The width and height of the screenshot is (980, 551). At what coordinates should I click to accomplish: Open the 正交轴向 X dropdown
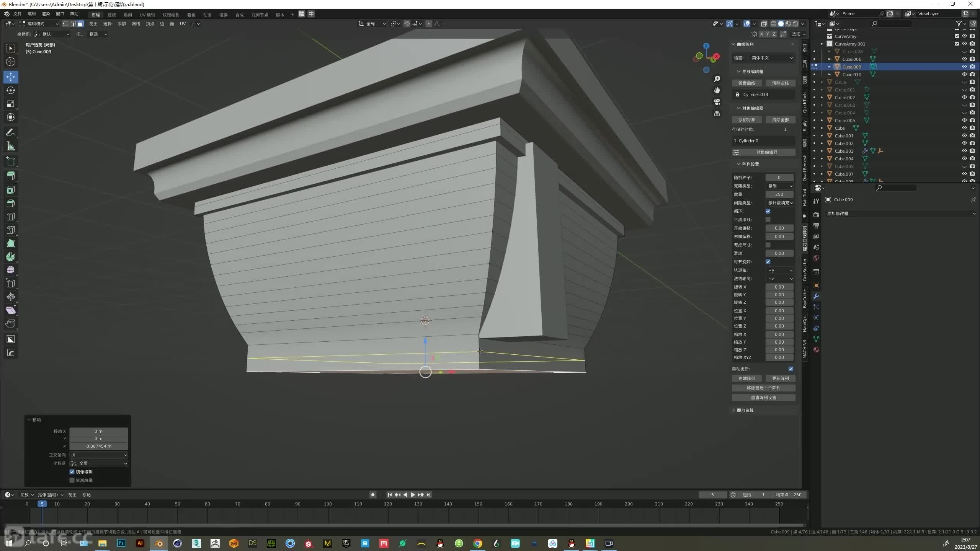pos(99,455)
